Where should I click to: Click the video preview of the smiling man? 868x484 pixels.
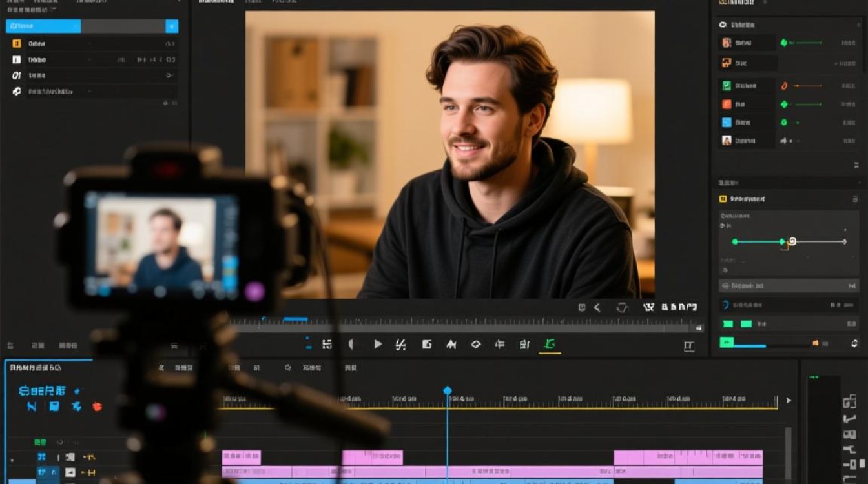[450, 155]
